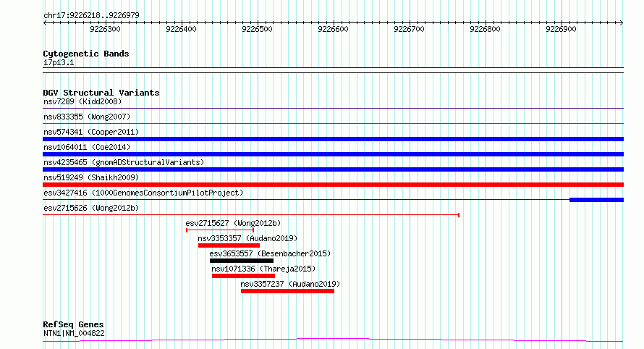Click the thin line under nsv7289
Screen dimensions: 644x349
coord(333,108)
